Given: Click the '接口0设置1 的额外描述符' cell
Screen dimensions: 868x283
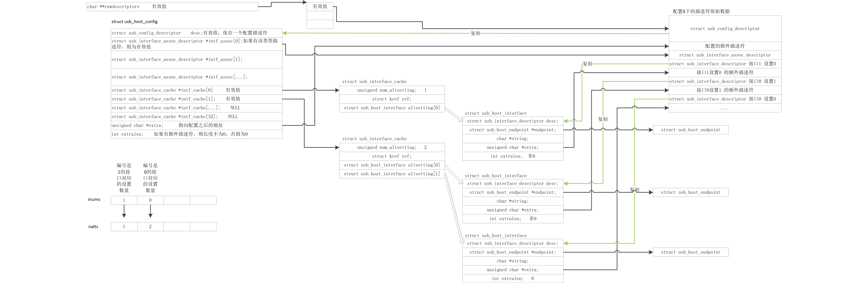Looking at the screenshot, I should 725,90.
